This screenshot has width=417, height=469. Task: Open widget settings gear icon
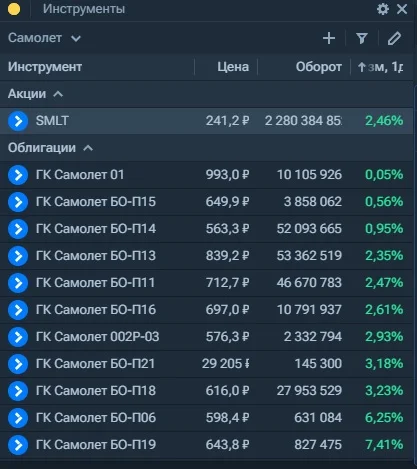[383, 9]
